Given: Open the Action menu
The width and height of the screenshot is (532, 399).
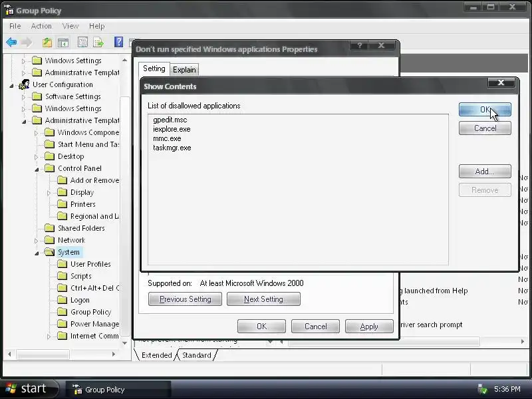Looking at the screenshot, I should pyautogui.click(x=41, y=26).
